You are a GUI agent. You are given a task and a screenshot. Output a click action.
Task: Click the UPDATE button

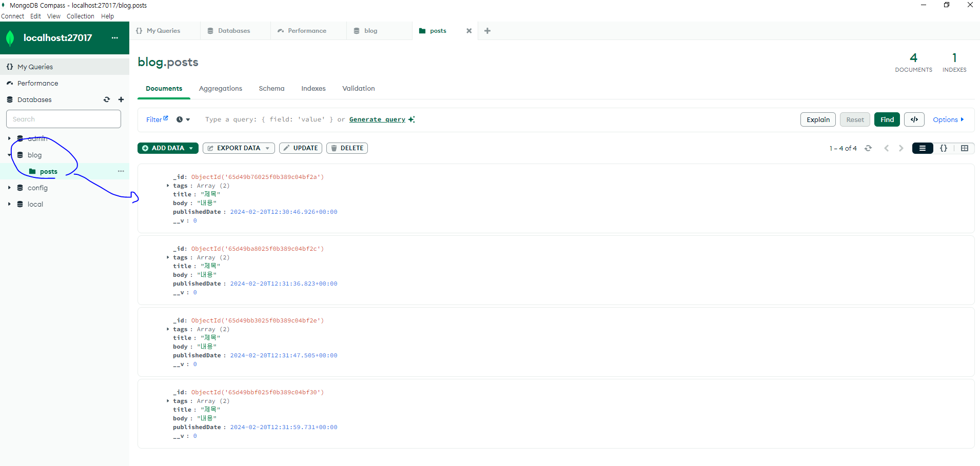[x=301, y=148]
